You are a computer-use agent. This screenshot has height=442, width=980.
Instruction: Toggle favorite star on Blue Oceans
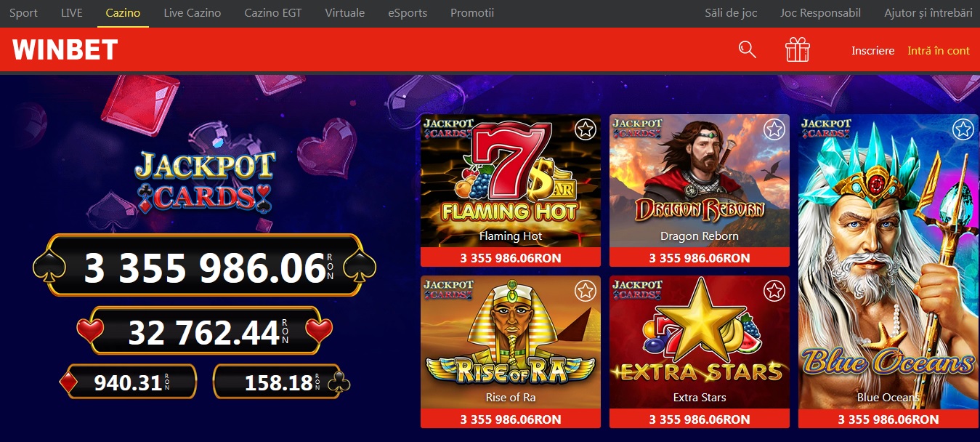coord(963,130)
